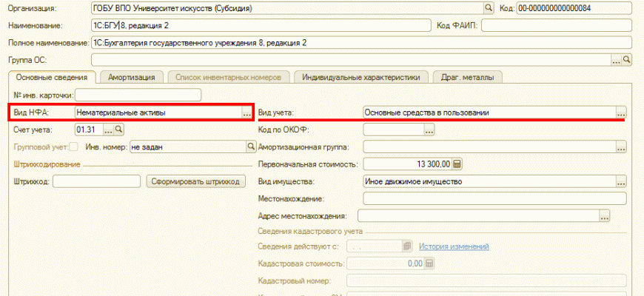Viewport: 644px width, 296px height.
Task: Open account lookup next to Счет учета
Action: click(108, 130)
